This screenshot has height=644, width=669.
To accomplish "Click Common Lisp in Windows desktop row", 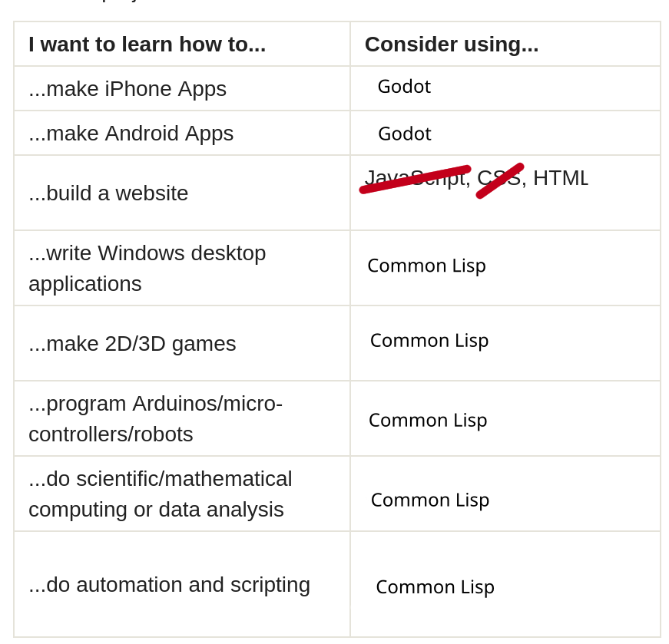I will click(426, 266).
